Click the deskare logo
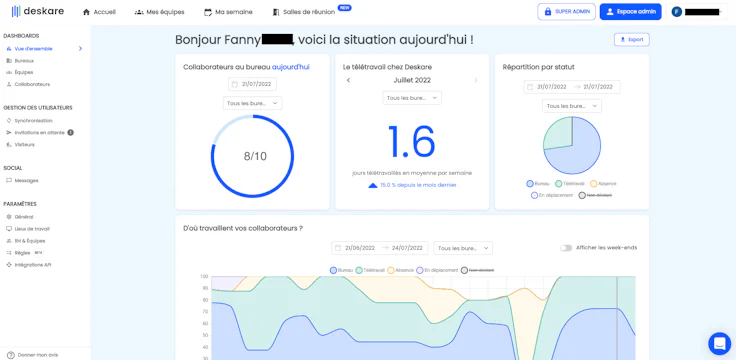The width and height of the screenshot is (736, 360). click(38, 11)
